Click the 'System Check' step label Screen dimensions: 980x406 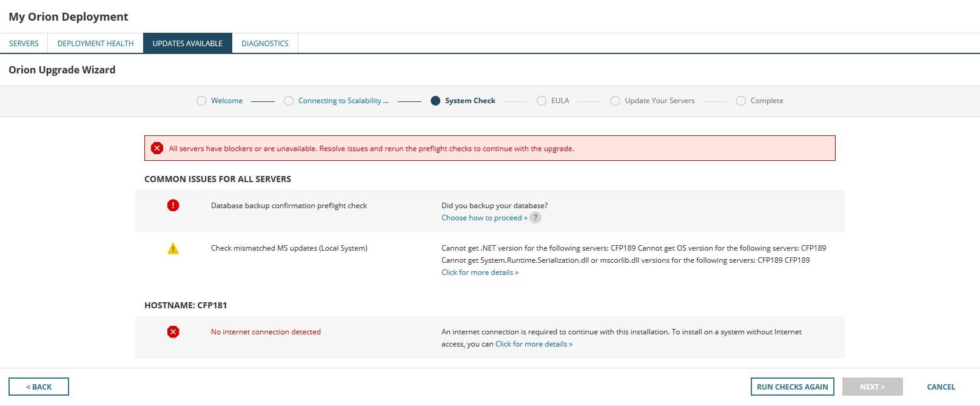point(470,101)
